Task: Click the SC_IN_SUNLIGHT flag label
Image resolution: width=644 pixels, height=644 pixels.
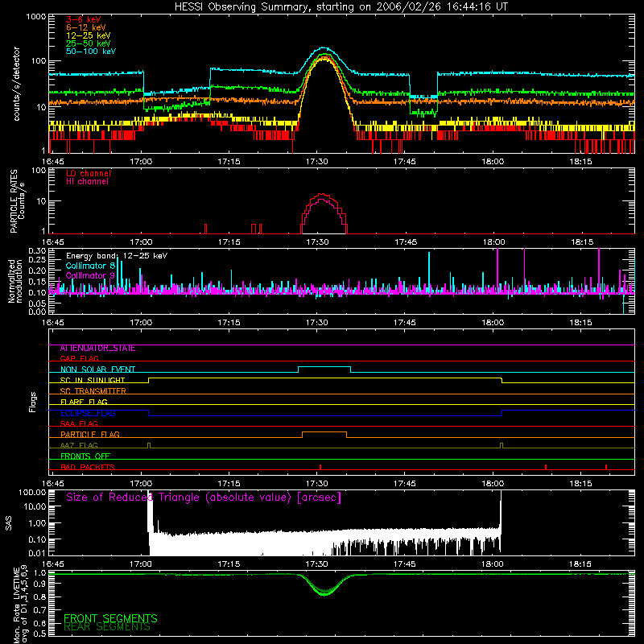Action: (x=93, y=380)
